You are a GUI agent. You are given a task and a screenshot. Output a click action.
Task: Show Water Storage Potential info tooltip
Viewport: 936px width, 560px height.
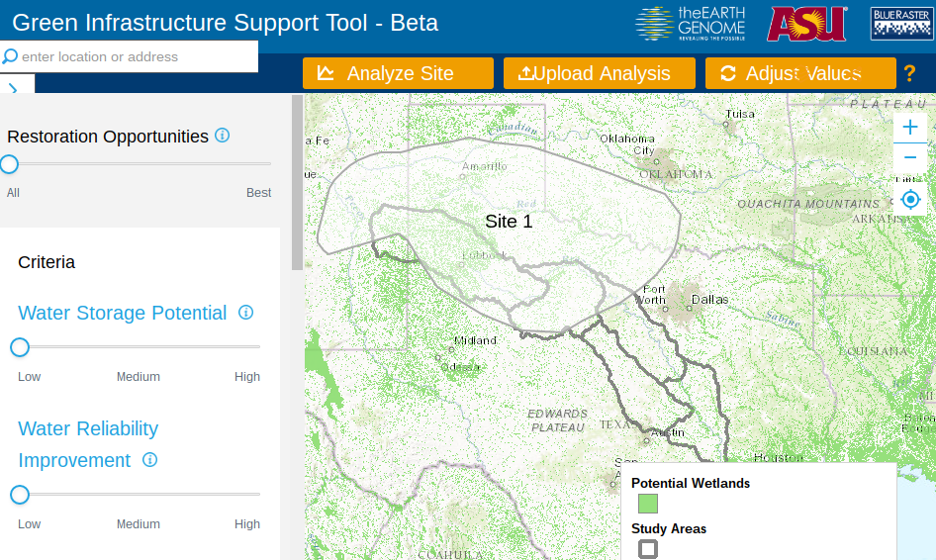(x=246, y=313)
